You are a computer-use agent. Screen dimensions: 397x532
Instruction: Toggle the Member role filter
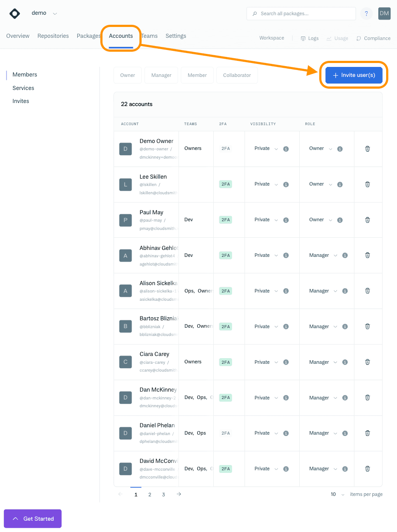click(197, 75)
